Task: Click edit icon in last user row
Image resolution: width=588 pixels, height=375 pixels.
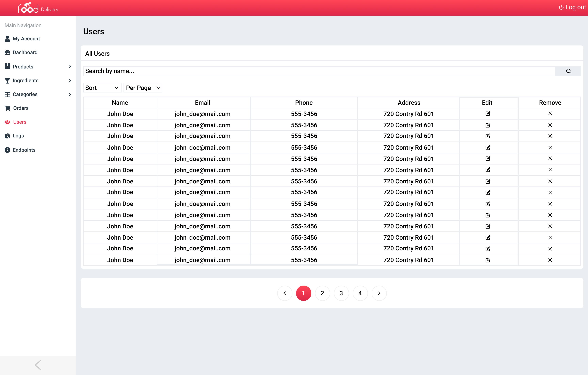Action: pos(488,260)
